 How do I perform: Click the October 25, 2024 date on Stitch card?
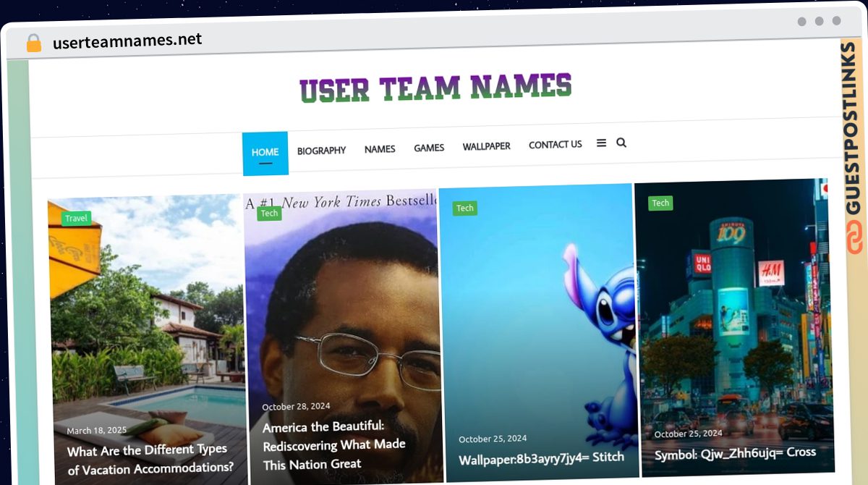493,439
